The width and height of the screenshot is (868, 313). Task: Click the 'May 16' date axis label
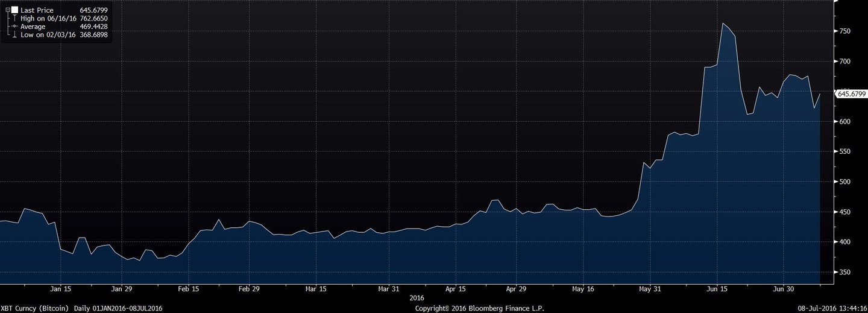(583, 289)
